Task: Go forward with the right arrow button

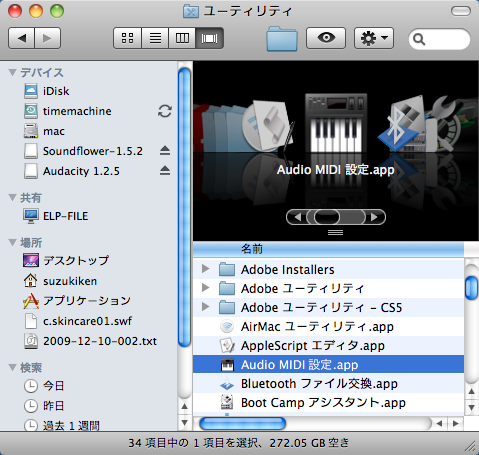Action: 48,38
